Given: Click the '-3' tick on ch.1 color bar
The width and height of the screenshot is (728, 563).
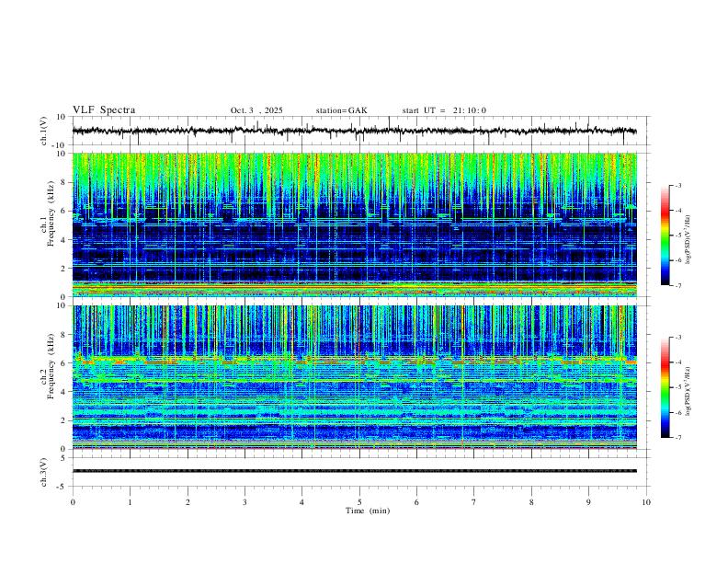Looking at the screenshot, I should point(677,185).
